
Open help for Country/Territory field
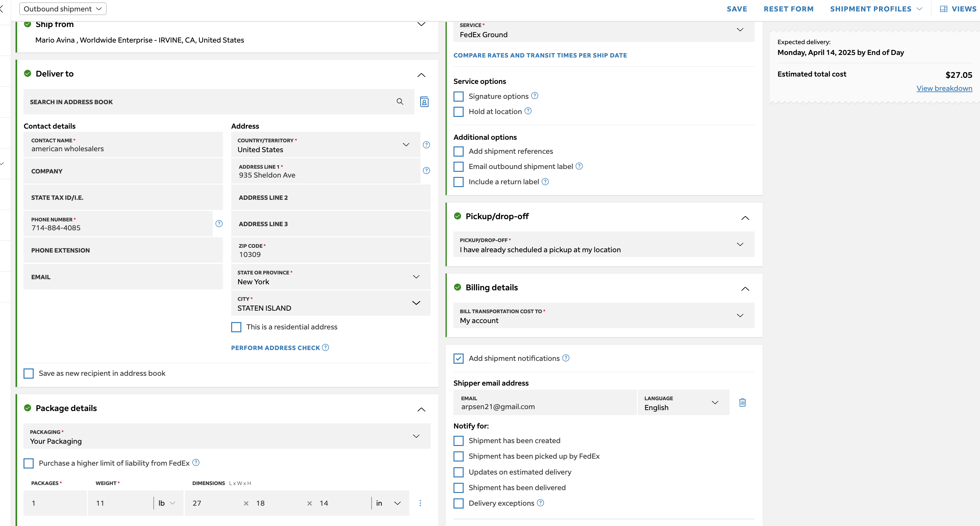click(x=426, y=145)
